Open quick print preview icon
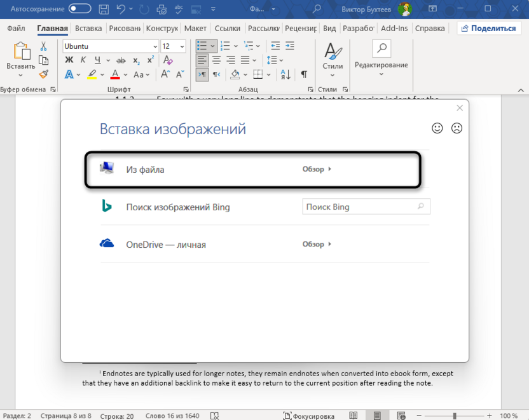 (x=161, y=9)
